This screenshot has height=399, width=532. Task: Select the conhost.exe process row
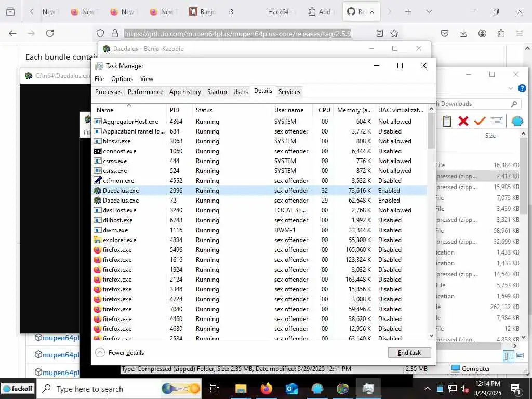point(259,151)
